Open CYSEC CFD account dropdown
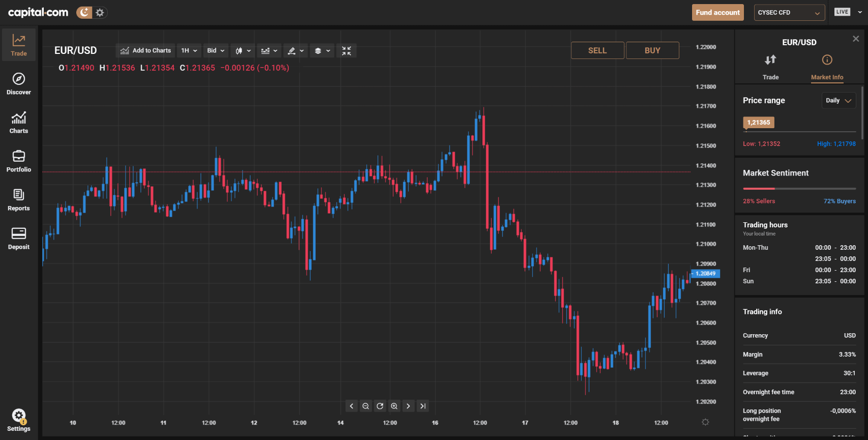Image resolution: width=868 pixels, height=440 pixels. (x=789, y=13)
